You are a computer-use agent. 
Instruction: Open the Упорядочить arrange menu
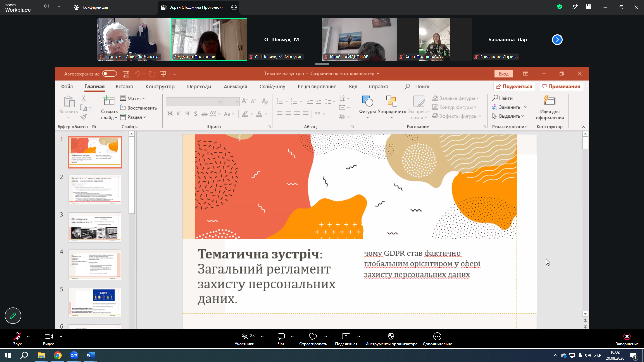tap(392, 107)
